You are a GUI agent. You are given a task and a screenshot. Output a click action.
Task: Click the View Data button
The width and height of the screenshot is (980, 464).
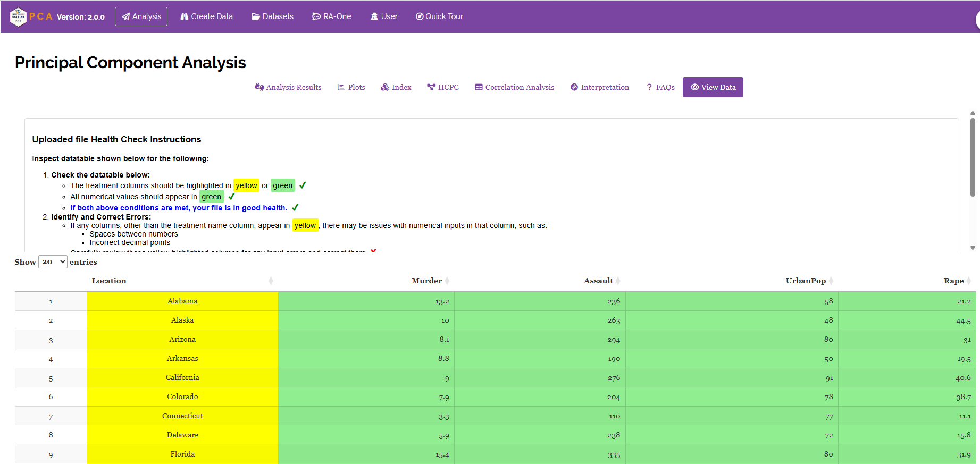point(713,87)
